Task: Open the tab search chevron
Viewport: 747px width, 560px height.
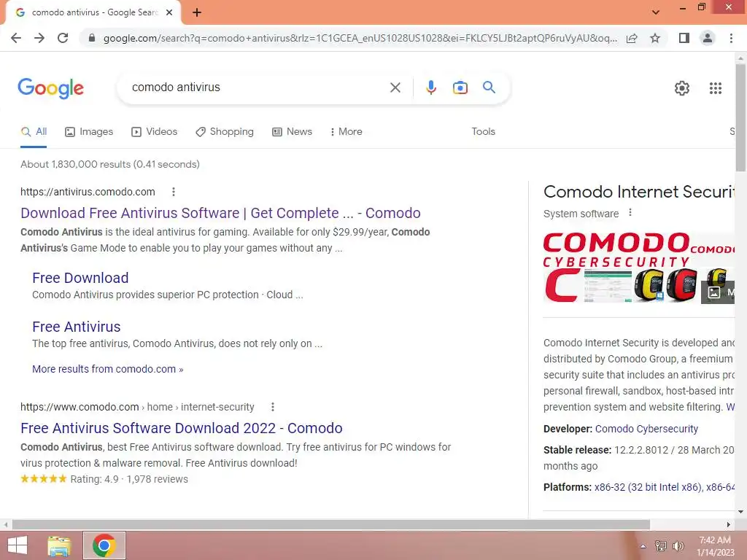Action: pyautogui.click(x=656, y=12)
